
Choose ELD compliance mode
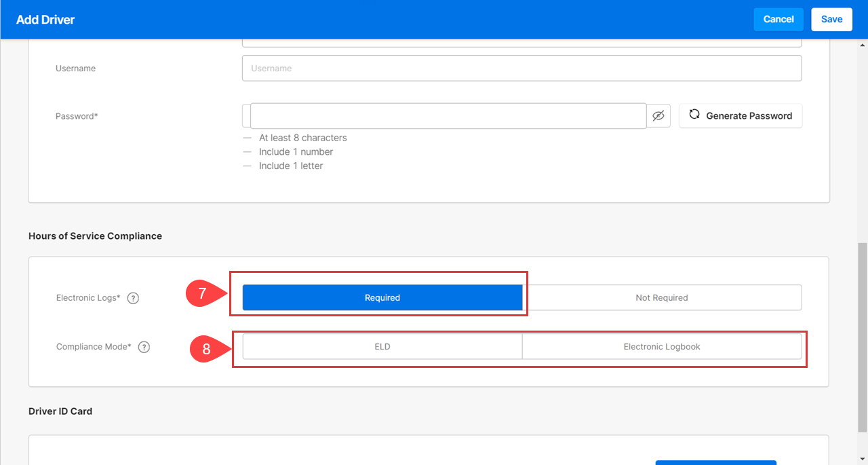(382, 346)
